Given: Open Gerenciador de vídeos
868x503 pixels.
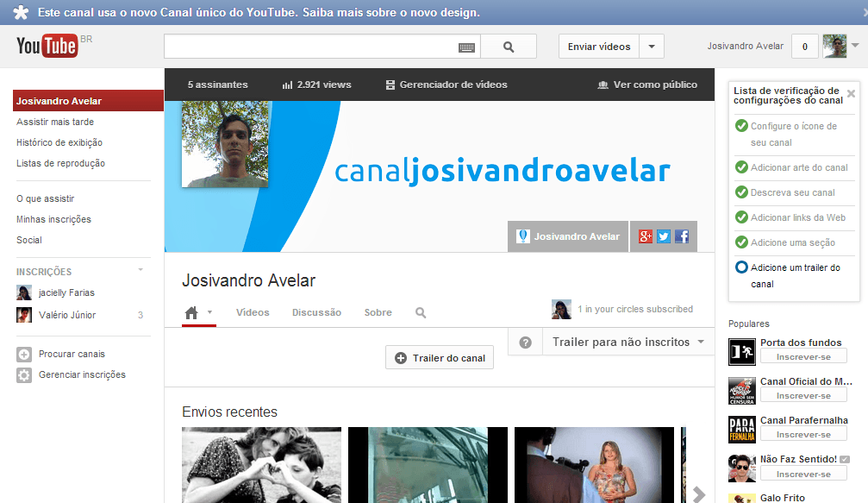Looking at the screenshot, I should [x=446, y=85].
